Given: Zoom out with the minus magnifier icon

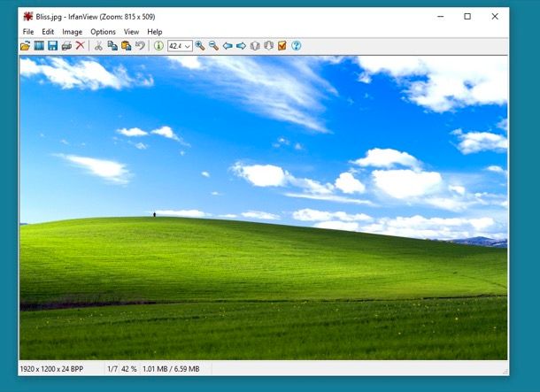Looking at the screenshot, I should 213,46.
